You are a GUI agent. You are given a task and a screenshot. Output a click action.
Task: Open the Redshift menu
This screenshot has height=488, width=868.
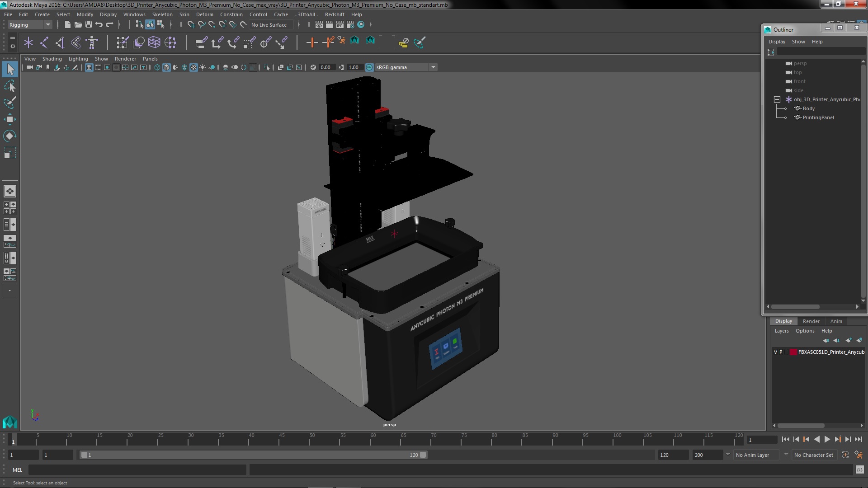tap(335, 14)
